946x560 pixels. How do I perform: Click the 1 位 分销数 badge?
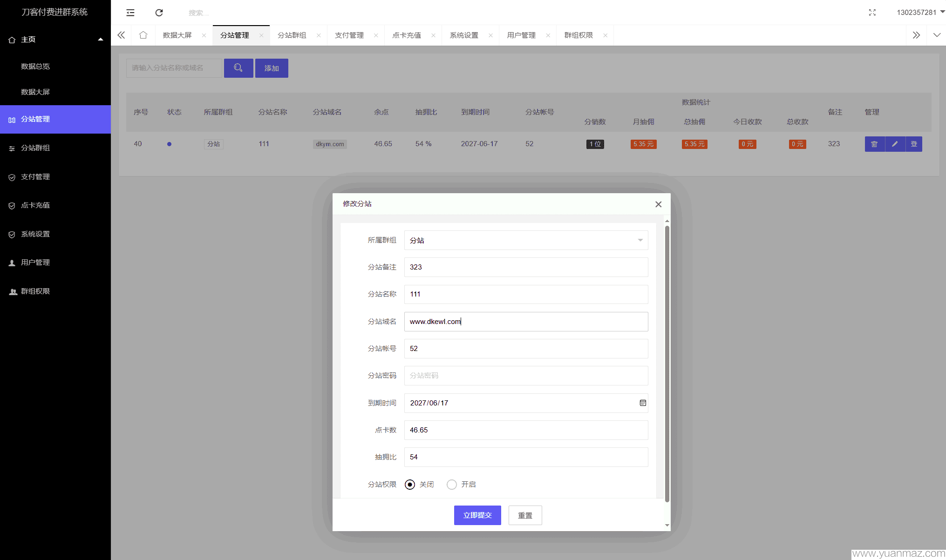coord(595,144)
